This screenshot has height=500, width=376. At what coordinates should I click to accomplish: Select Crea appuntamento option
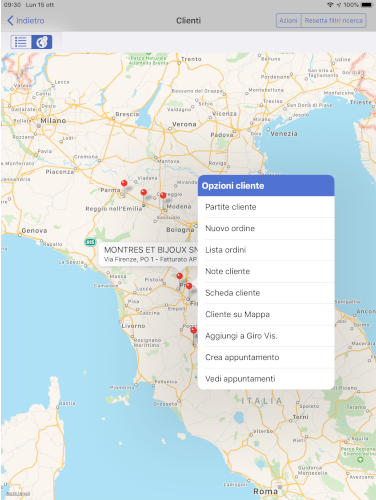[266, 357]
